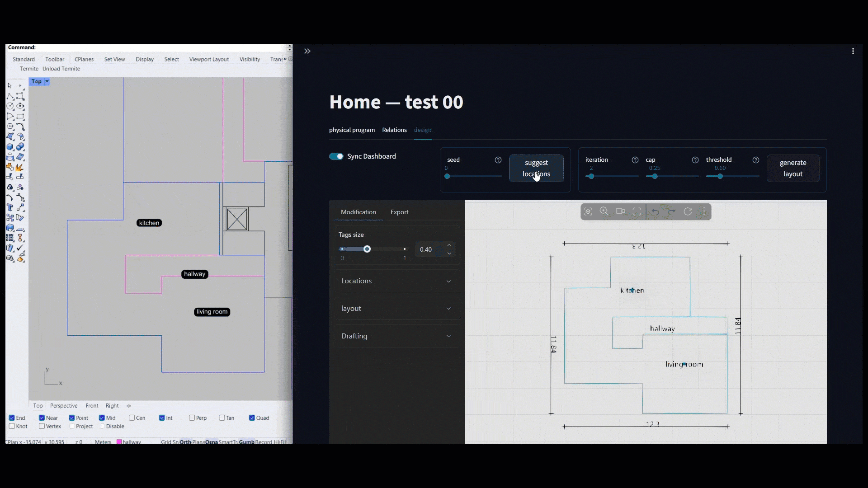Viewport: 868px width, 488px height.
Task: Select the box solid tool in Rhino toolbar
Action: tap(10, 147)
